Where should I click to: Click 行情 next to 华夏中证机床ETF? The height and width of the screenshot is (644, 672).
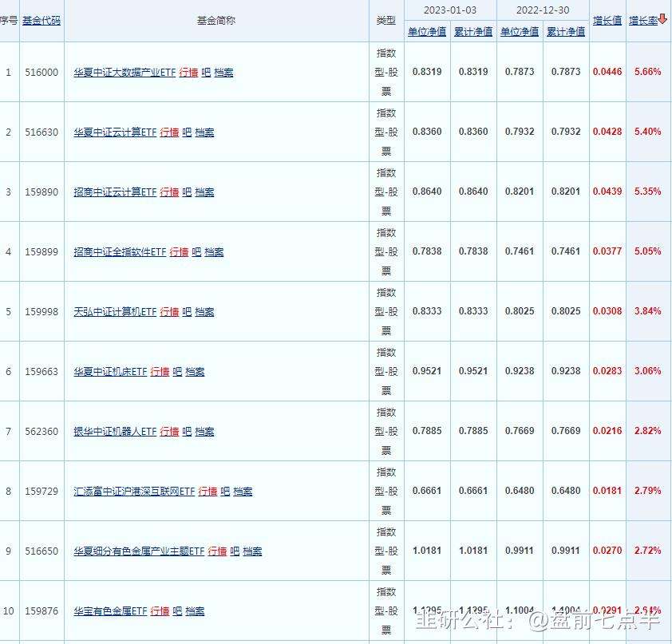(x=159, y=371)
